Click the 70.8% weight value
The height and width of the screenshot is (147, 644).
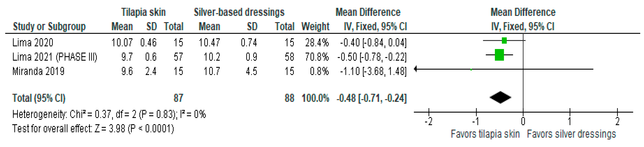click(317, 57)
